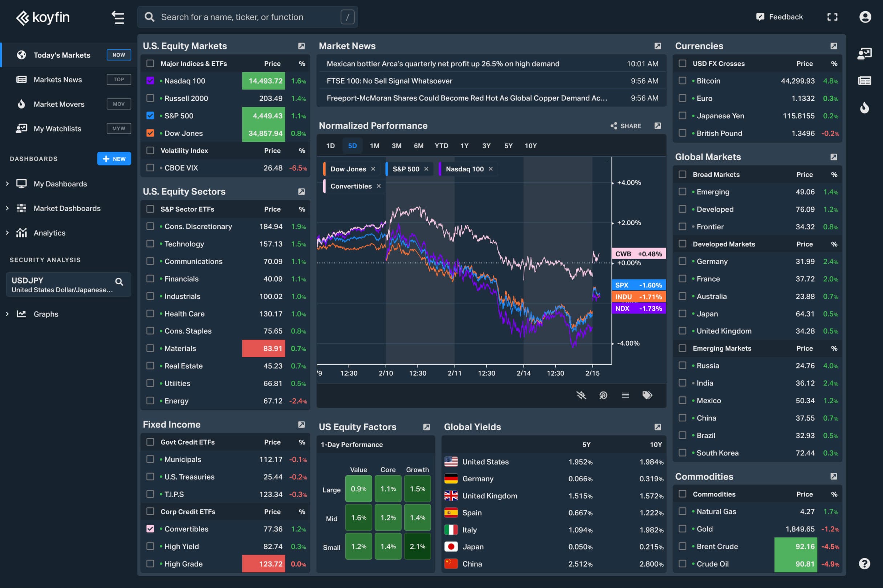Click the hide-crosshair icon below chart
883x588 pixels.
[581, 395]
